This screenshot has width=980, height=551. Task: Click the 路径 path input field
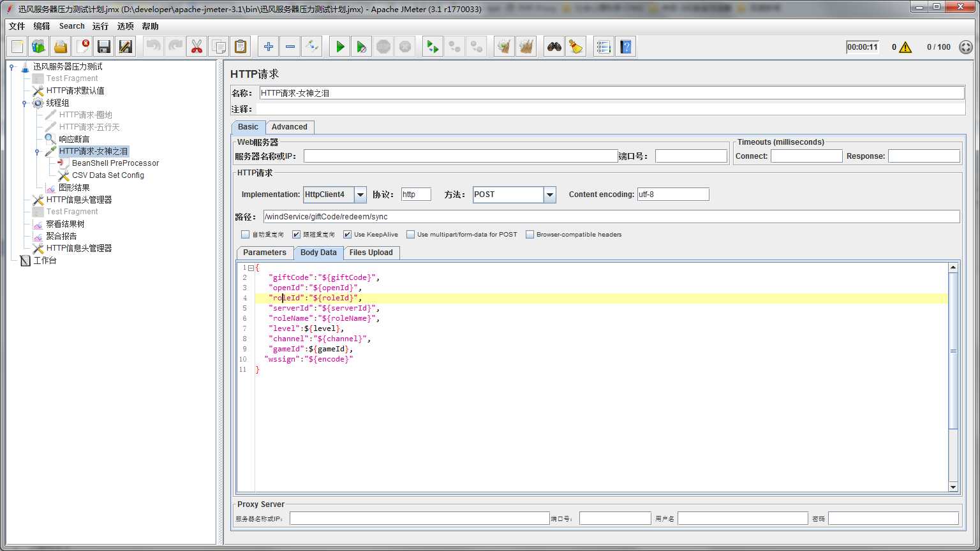(611, 217)
